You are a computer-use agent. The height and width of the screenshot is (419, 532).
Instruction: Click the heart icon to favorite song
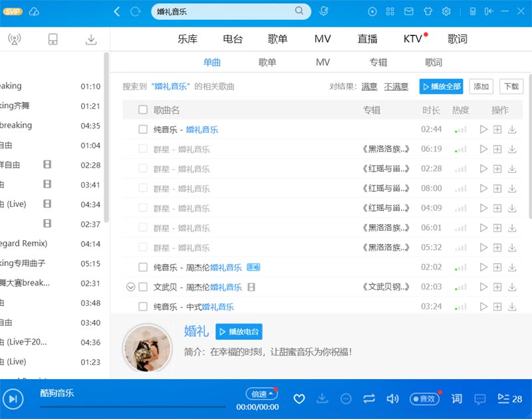pos(299,398)
